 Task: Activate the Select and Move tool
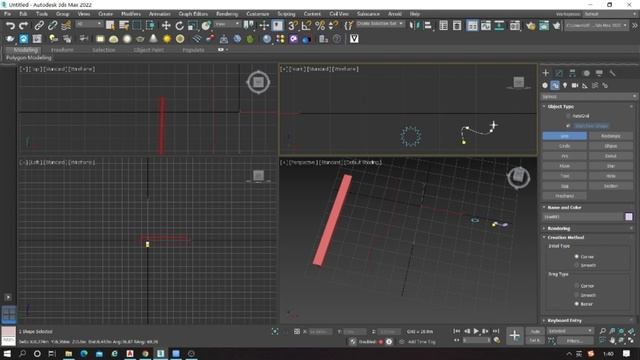166,26
